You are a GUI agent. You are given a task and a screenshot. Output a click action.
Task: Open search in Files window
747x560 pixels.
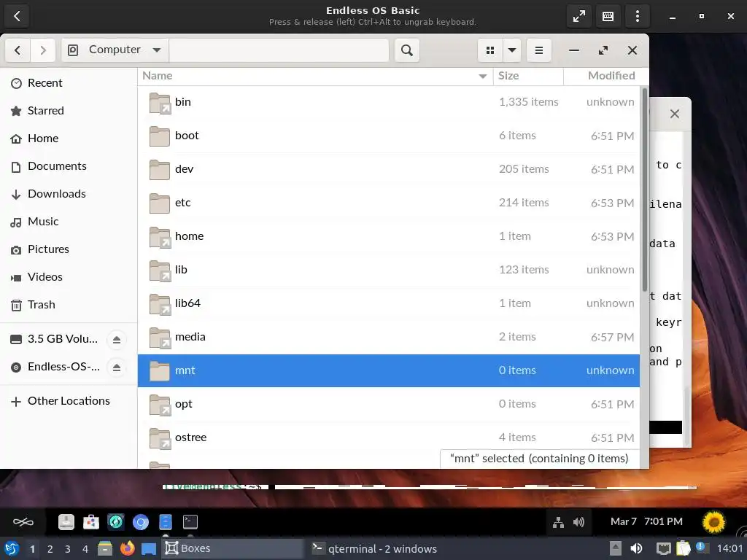click(x=407, y=50)
